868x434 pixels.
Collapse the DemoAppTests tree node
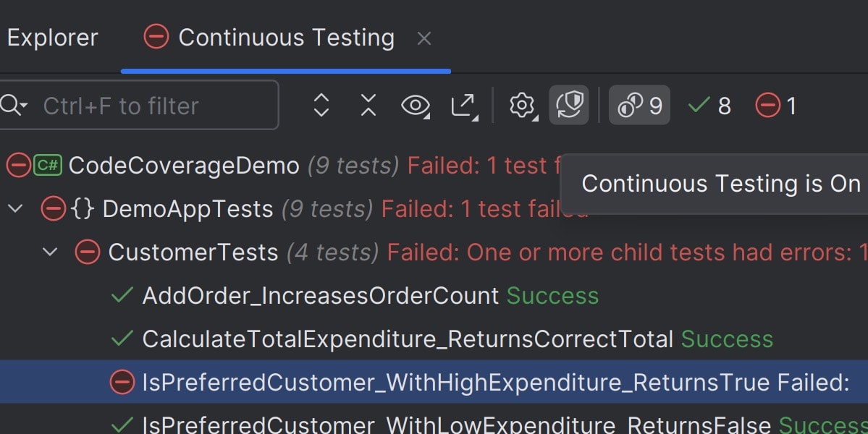(x=15, y=209)
